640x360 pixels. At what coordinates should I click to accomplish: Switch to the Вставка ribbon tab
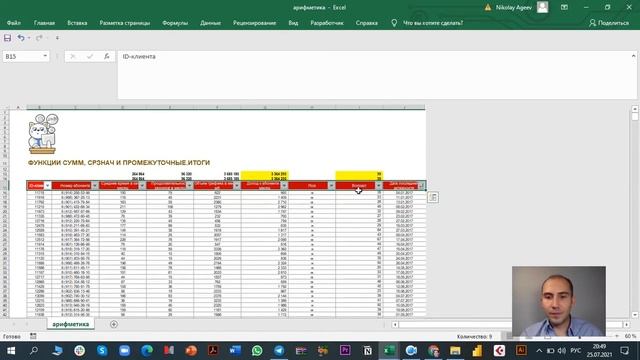point(77,23)
